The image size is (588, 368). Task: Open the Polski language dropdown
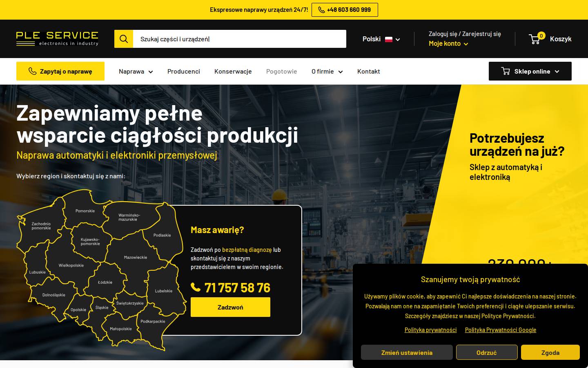pos(381,39)
